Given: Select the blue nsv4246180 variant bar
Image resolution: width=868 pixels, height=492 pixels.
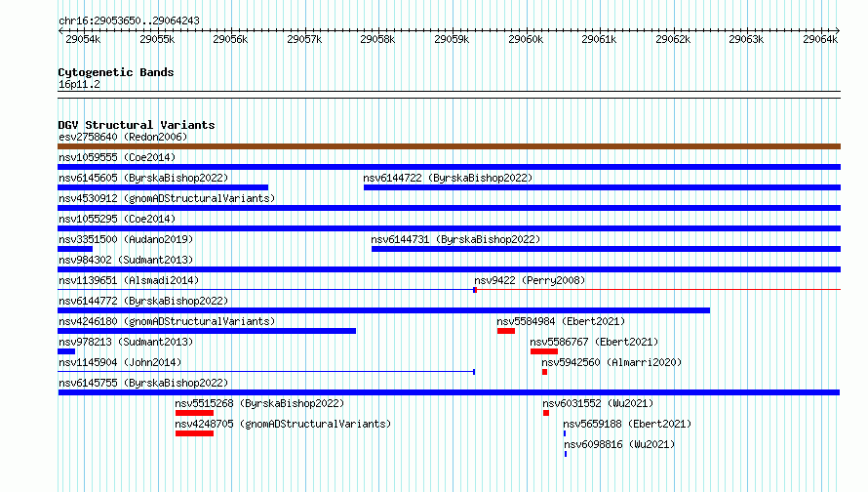Looking at the screenshot, I should (207, 331).
